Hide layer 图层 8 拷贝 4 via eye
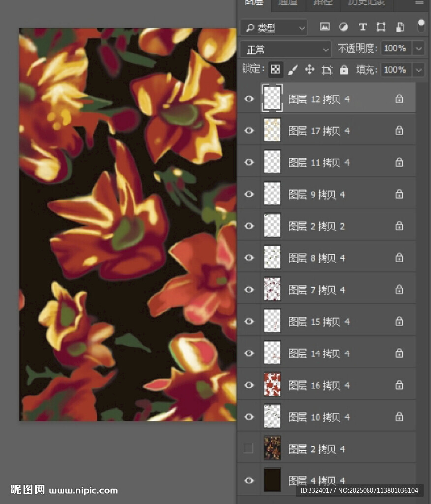This screenshot has width=431, height=504. pyautogui.click(x=249, y=258)
